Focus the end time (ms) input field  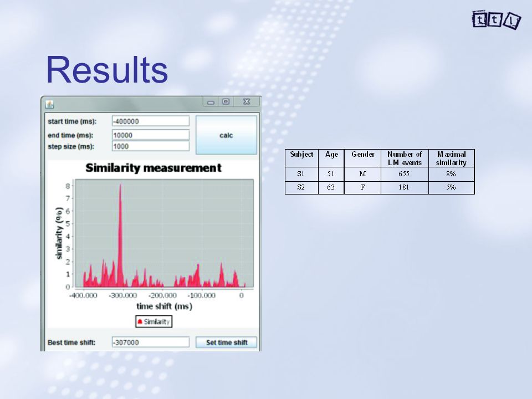151,135
